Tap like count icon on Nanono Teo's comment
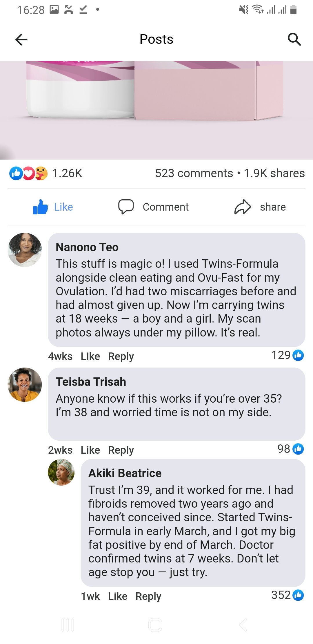Image resolution: width=313 pixels, height=644 pixels. point(298,355)
